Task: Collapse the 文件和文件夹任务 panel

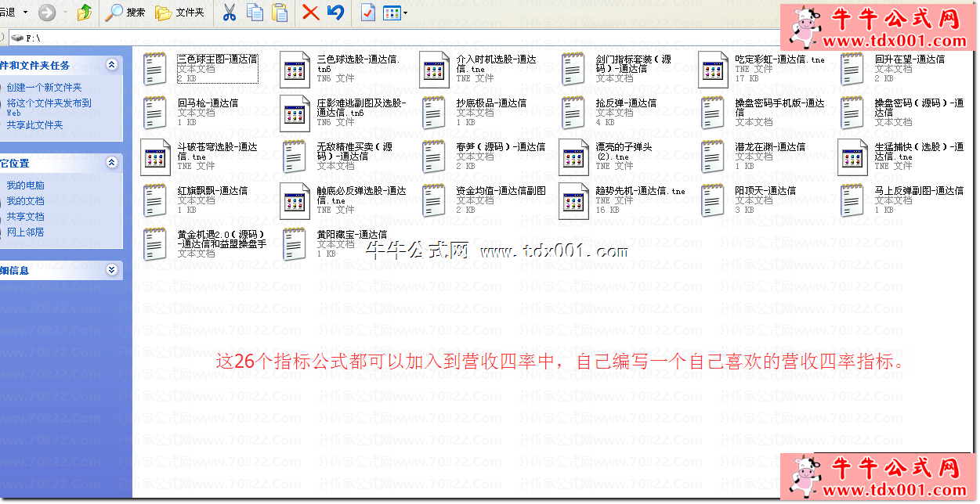Action: tap(112, 65)
